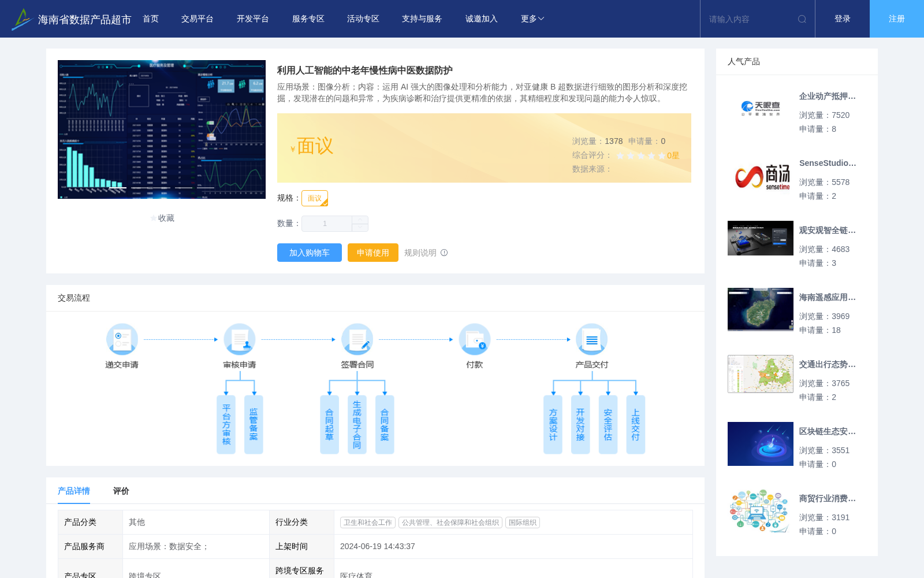Click the 上线交付 sub-step box
Screen dimensions: 924x578
636,425
